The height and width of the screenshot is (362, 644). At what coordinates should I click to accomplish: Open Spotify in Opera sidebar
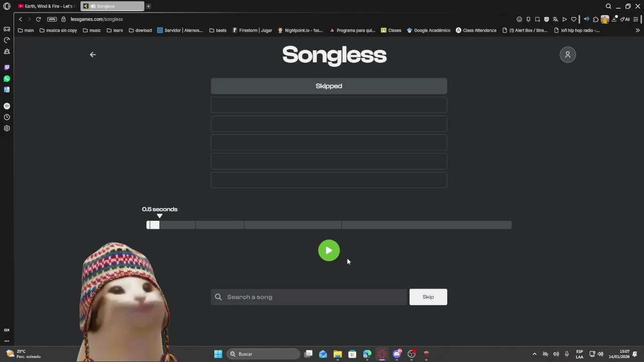coord(7,106)
